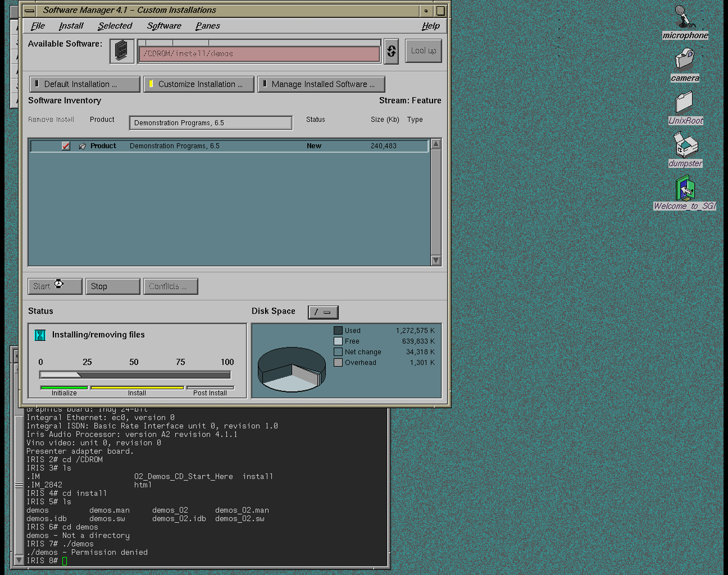Viewport: 728px width, 575px height.
Task: Click the /CDROM/install/demos path field
Action: (x=260, y=54)
